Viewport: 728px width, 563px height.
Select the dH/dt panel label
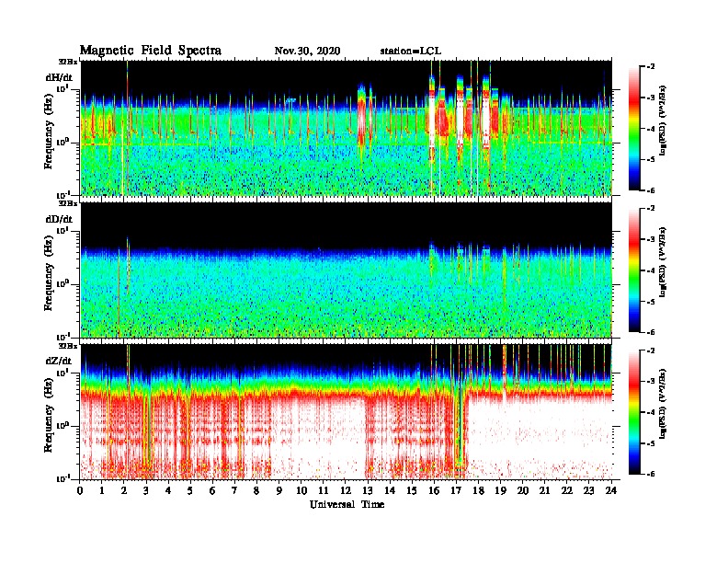point(59,77)
